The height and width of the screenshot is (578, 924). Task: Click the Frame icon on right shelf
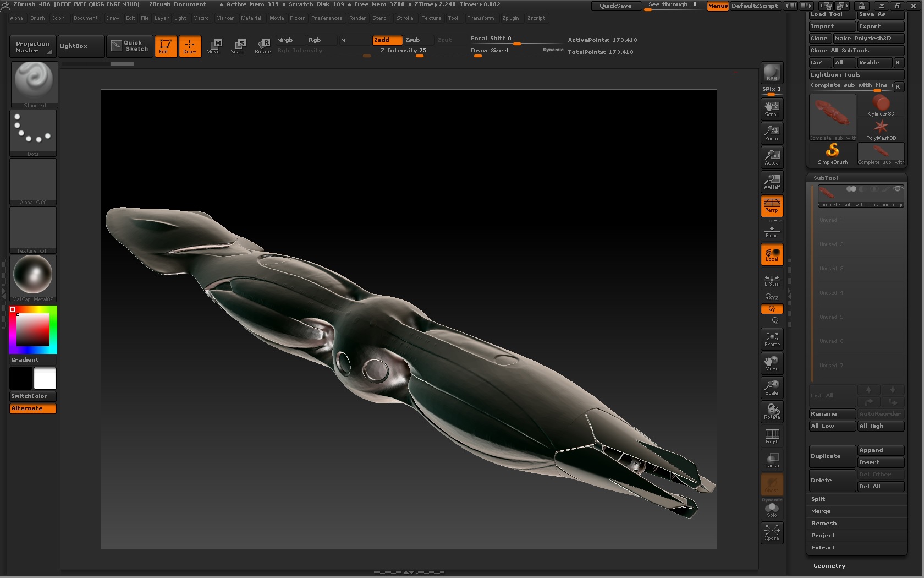click(771, 339)
